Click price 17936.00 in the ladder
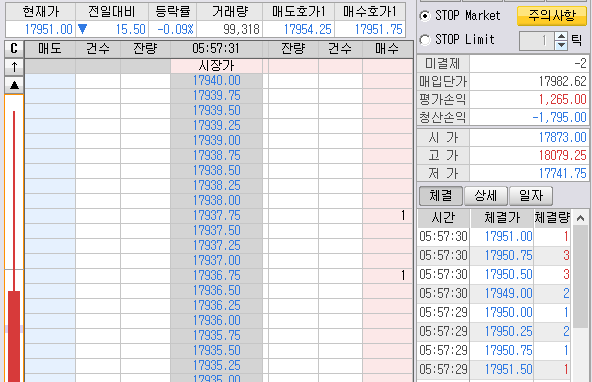The height and width of the screenshot is (382, 592). (x=216, y=320)
